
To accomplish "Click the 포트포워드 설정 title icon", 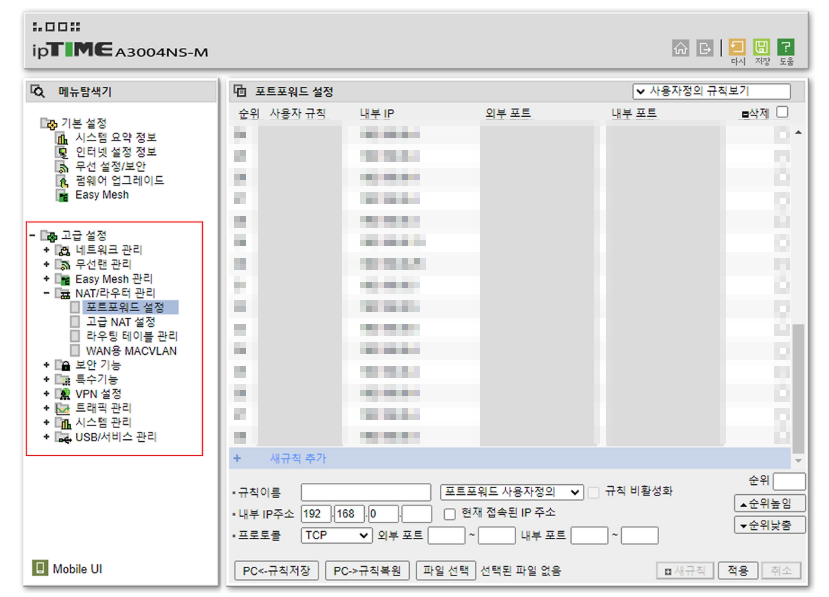I will pyautogui.click(x=241, y=91).
